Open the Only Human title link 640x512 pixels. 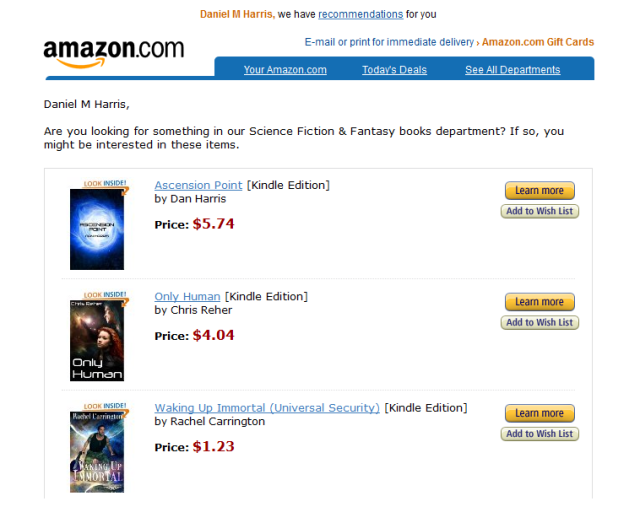click(187, 297)
